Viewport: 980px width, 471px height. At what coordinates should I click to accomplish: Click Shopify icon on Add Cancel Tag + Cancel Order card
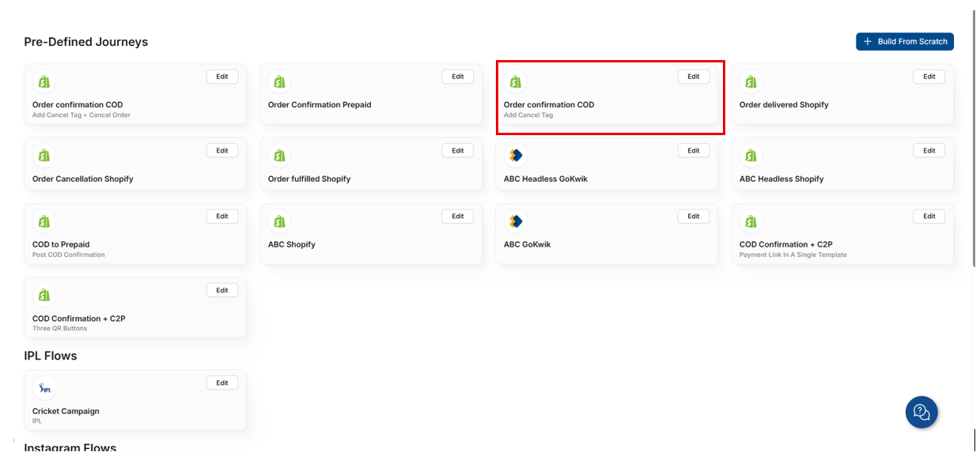tap(44, 81)
